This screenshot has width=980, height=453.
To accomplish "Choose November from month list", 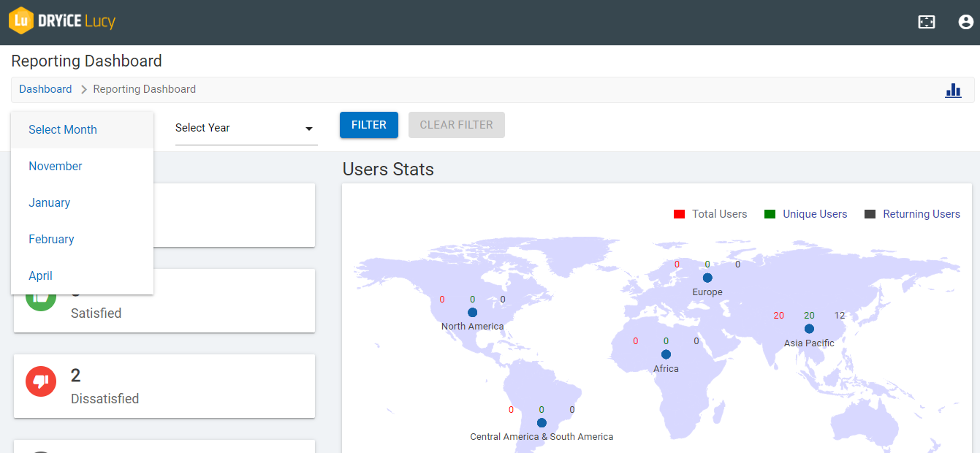I will 56,166.
